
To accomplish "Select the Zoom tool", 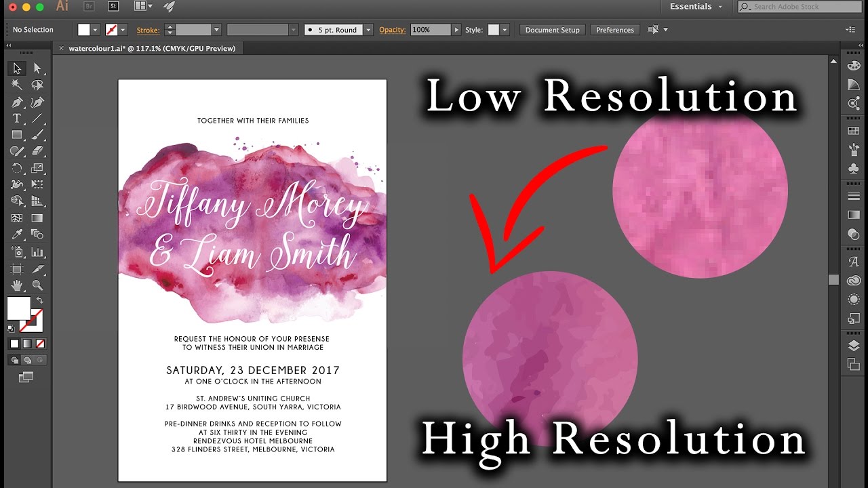I will pos(37,285).
